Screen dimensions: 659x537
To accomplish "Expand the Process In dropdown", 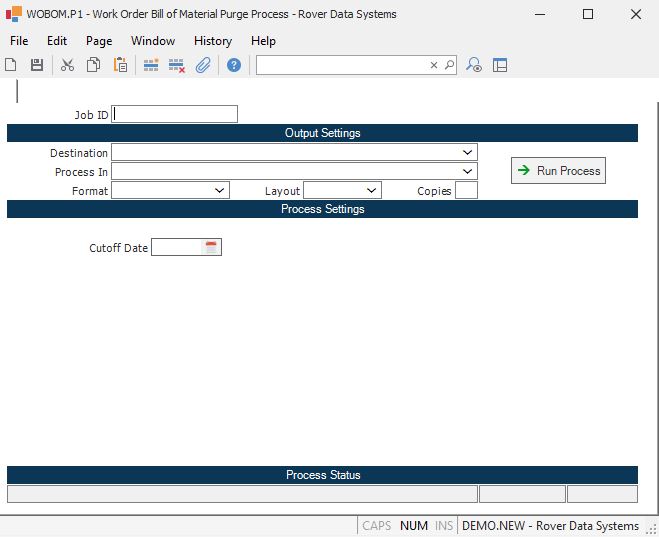I will coord(468,171).
